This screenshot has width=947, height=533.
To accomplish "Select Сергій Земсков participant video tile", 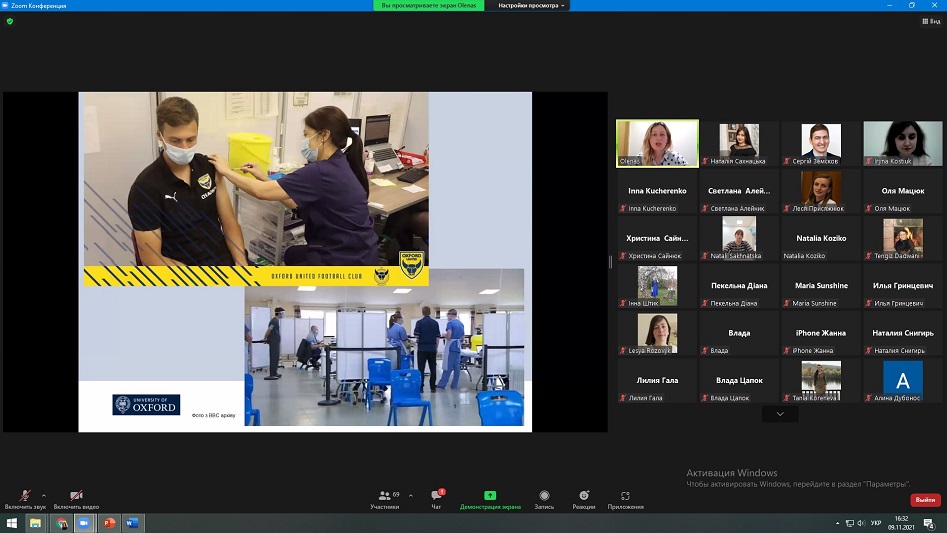I will click(x=821, y=142).
